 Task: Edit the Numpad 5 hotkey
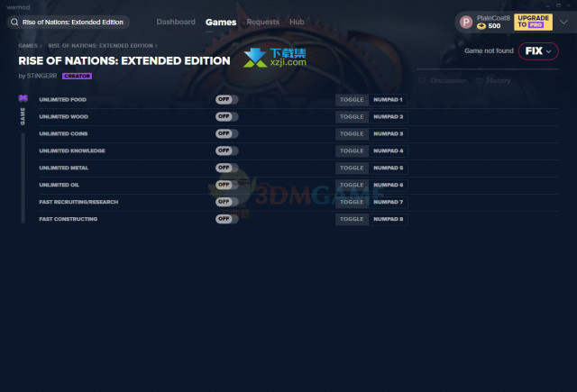coord(389,168)
